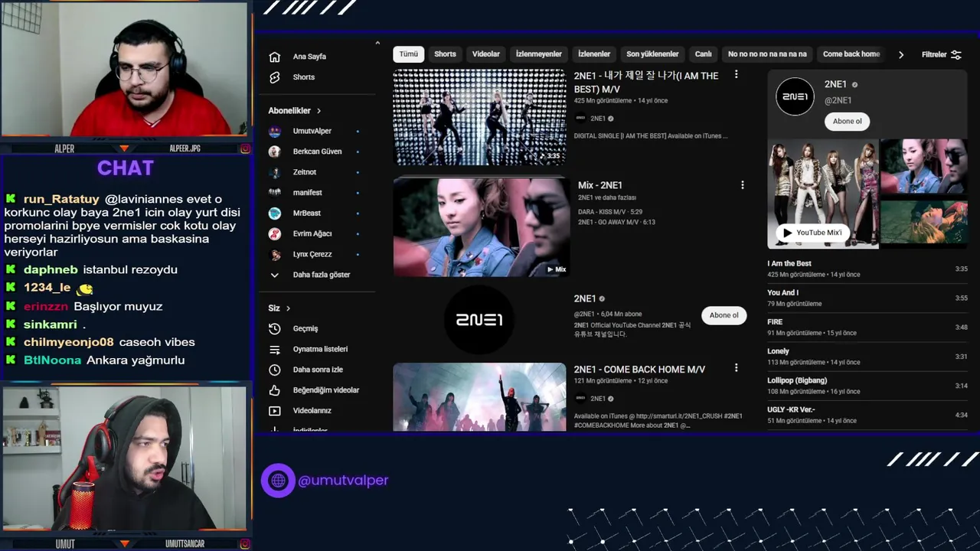Open the Oynatma listeleri playlist icon
This screenshot has width=980, height=551.
coord(275,349)
